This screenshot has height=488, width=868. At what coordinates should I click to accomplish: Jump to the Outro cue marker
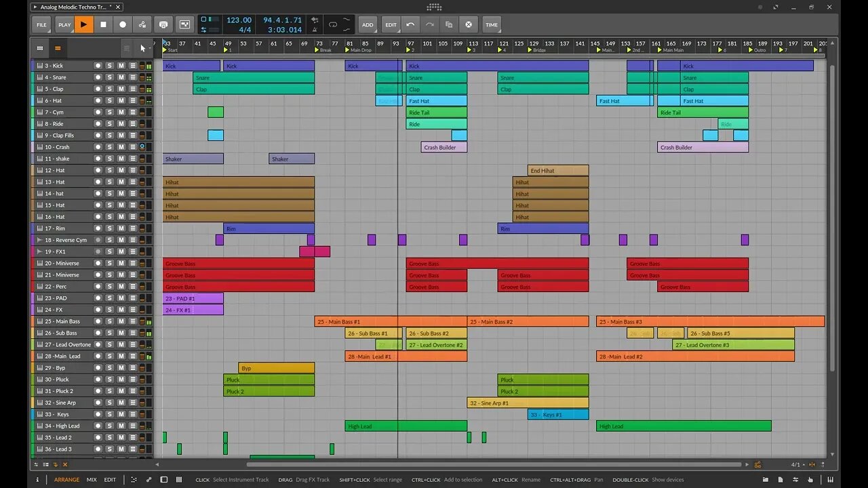pyautogui.click(x=757, y=50)
